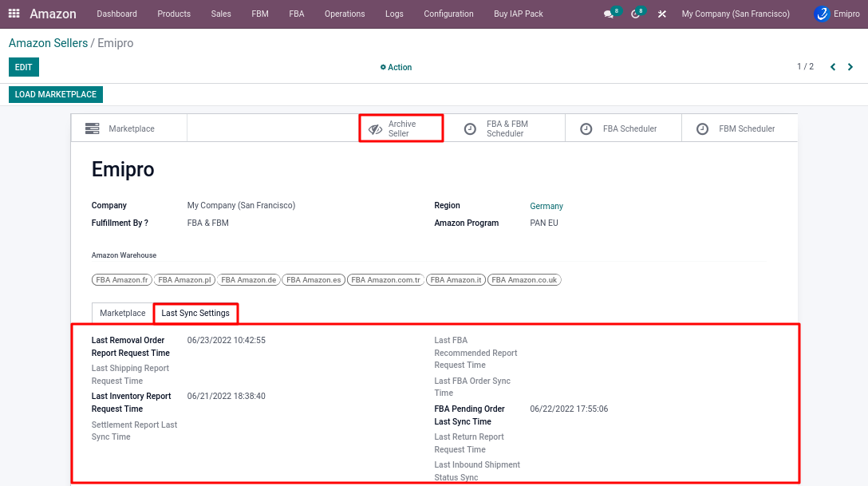The image size is (868, 486).
Task: Open the activities clock icon
Action: pos(636,14)
